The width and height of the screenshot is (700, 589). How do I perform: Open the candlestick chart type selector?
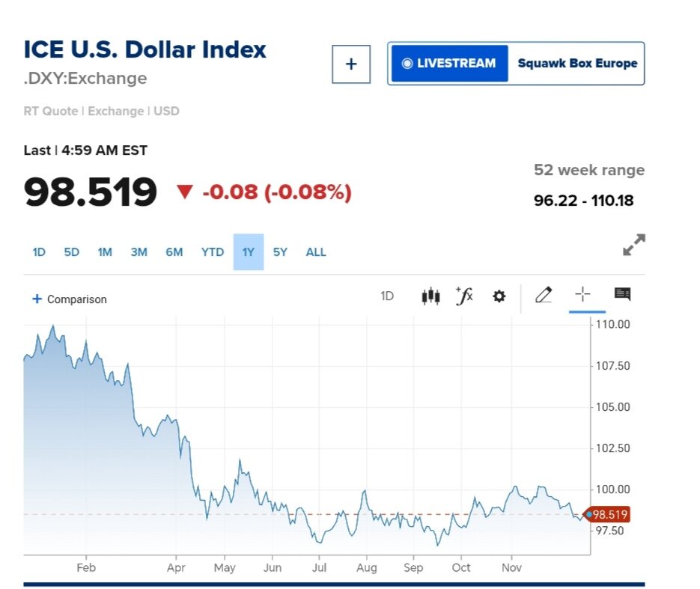(430, 296)
